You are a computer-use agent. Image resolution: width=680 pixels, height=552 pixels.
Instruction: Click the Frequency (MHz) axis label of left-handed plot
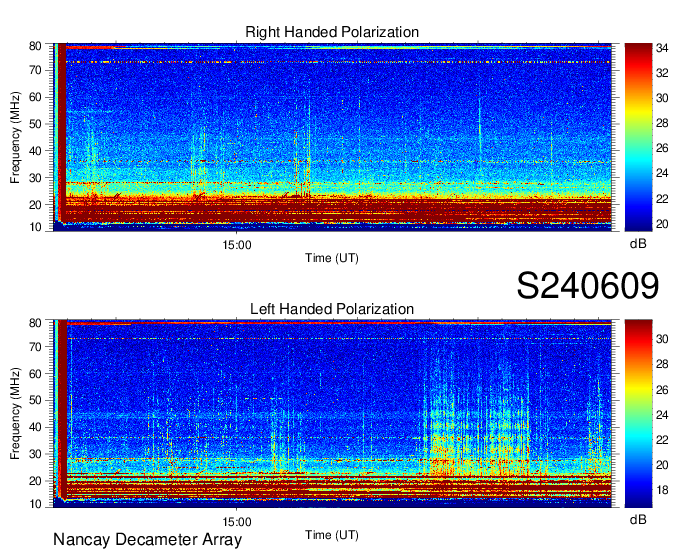15,414
